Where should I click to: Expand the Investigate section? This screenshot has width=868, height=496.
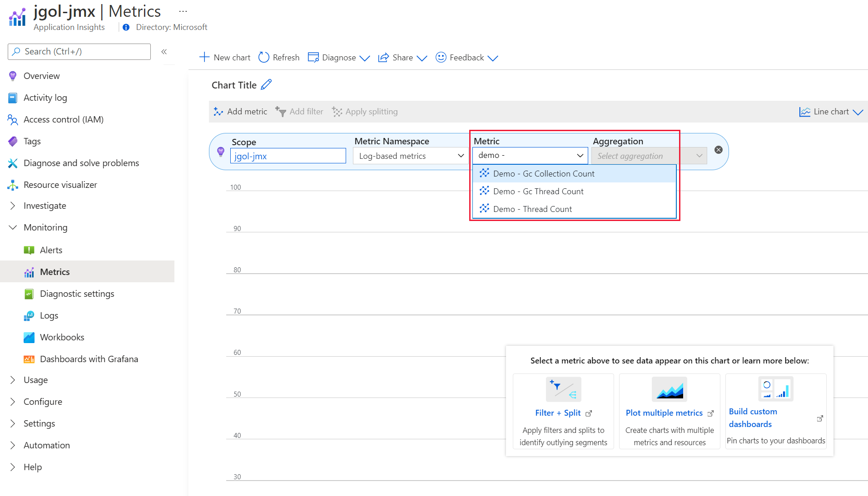(x=13, y=206)
